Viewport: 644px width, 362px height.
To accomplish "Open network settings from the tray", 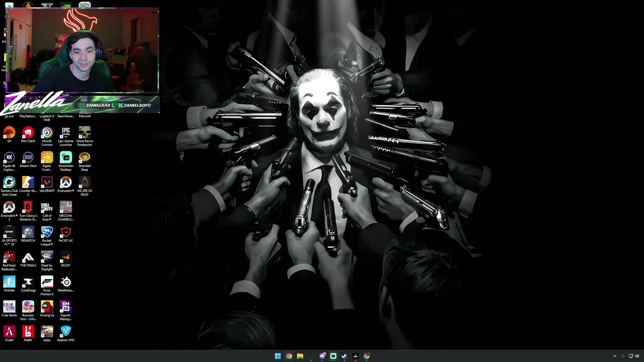I will tap(630, 356).
